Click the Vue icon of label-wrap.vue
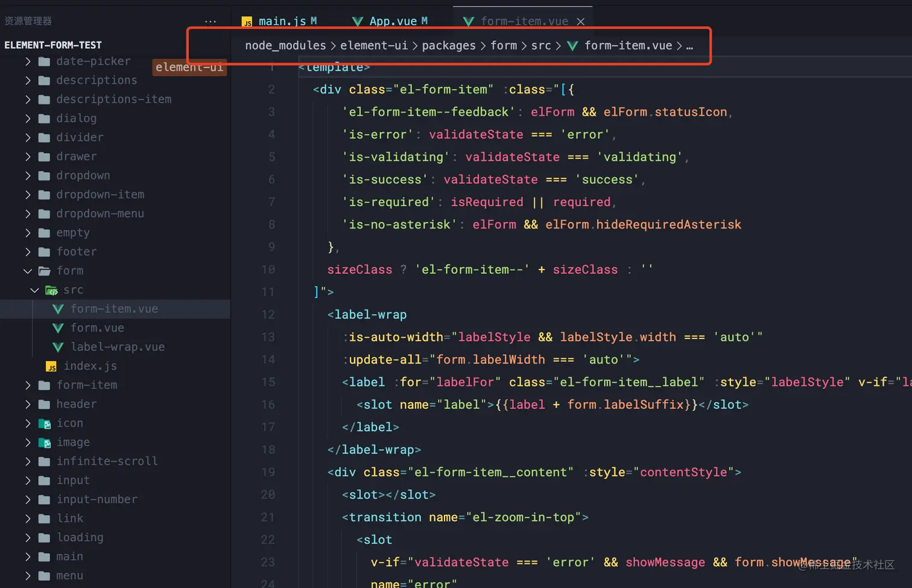 click(x=58, y=347)
